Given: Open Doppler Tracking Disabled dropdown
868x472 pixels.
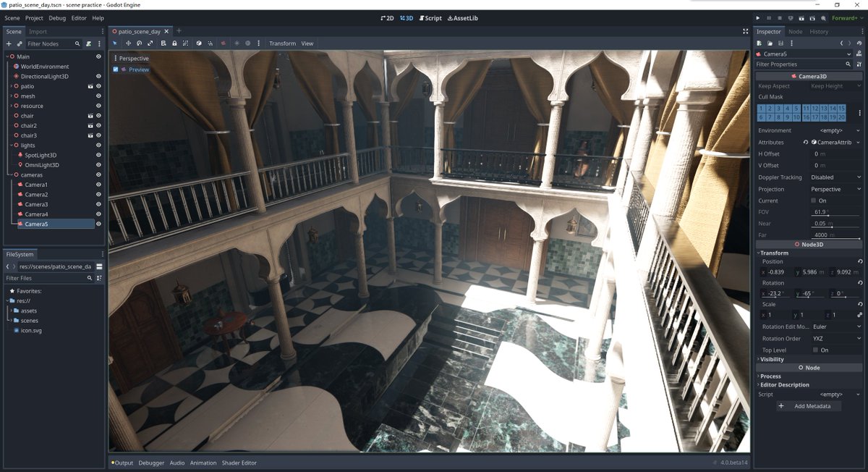Looking at the screenshot, I should coord(836,177).
